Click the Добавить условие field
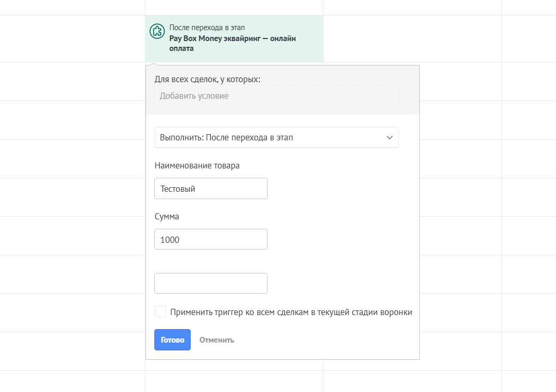This screenshot has width=556, height=392. [276, 96]
